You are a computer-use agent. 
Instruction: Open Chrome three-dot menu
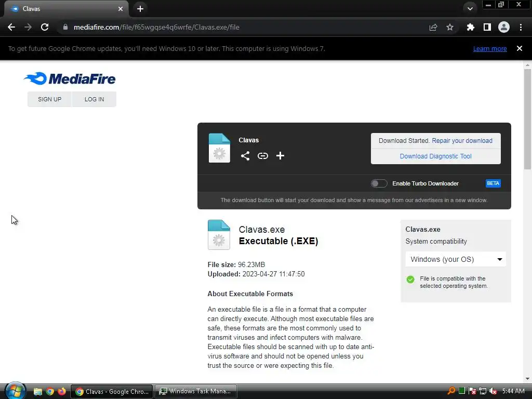click(521, 27)
